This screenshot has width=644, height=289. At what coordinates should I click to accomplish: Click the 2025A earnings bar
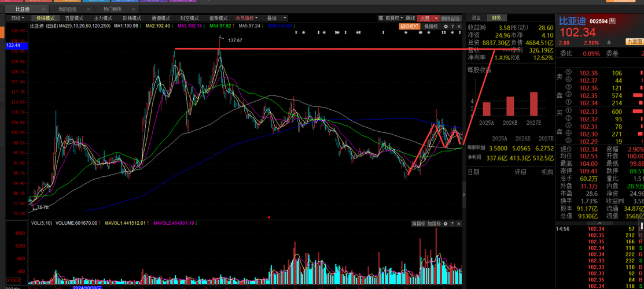pyautogui.click(x=487, y=109)
